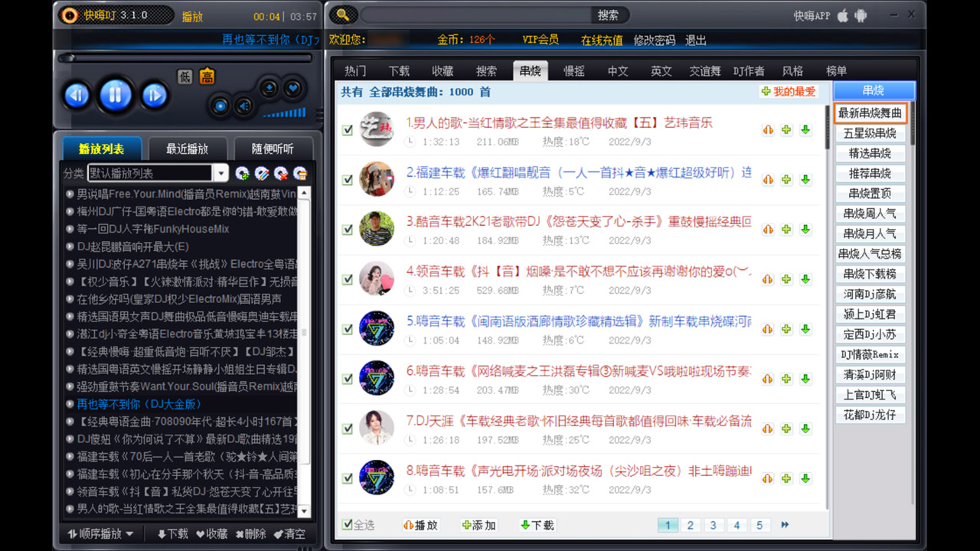Create a new playlist with the green-plus disc icon
Image resolution: width=980 pixels, height=551 pixels.
(243, 174)
